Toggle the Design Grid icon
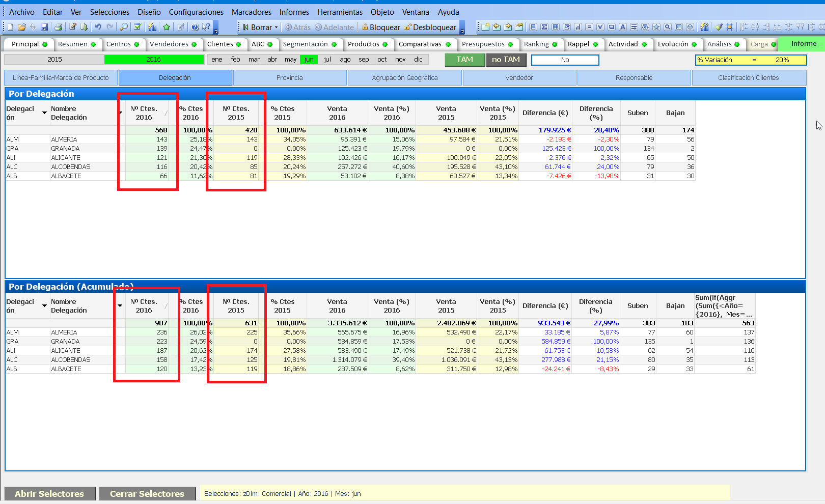Image resolution: width=825 pixels, height=504 pixels. point(730,27)
